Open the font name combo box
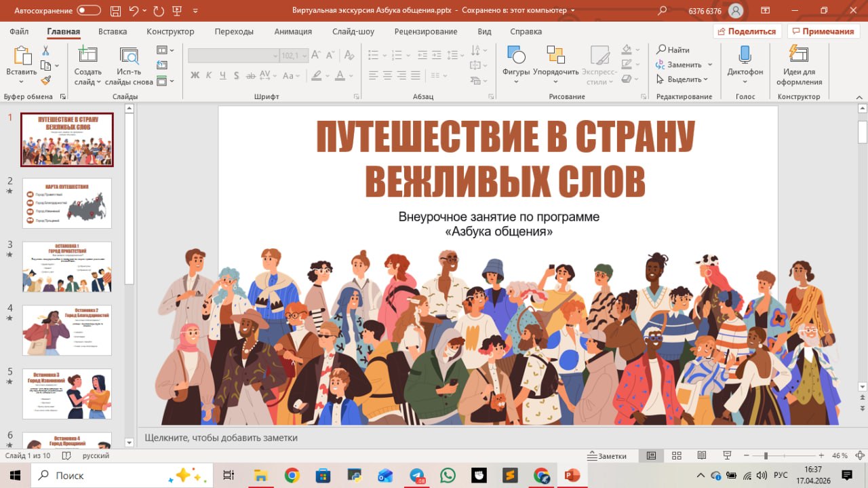The image size is (868, 488). tap(234, 56)
